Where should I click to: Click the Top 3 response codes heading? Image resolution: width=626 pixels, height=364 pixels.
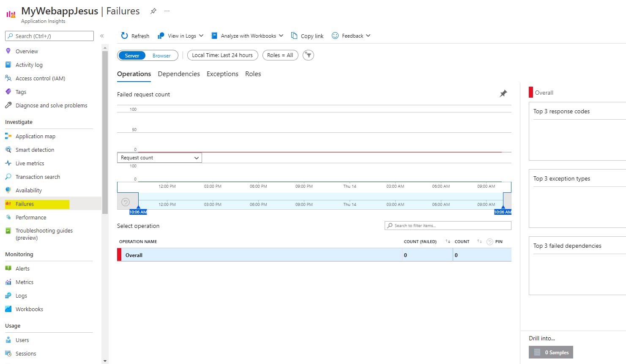coord(561,111)
